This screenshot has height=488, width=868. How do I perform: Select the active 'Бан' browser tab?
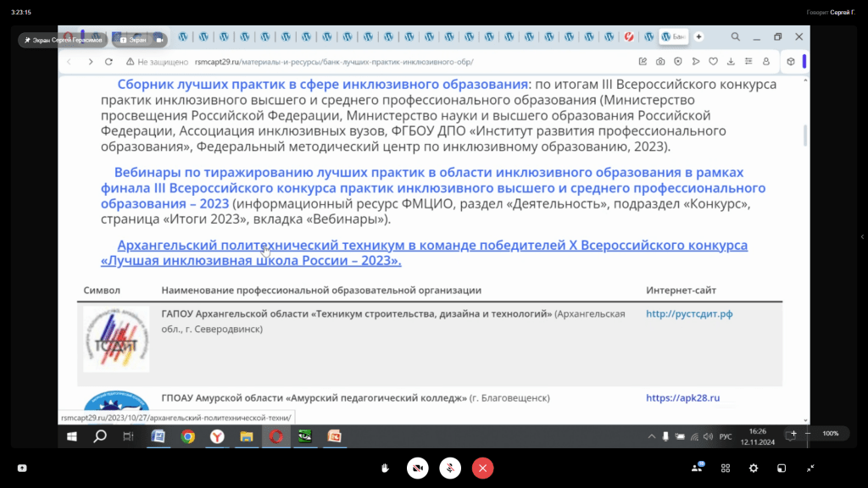(673, 36)
